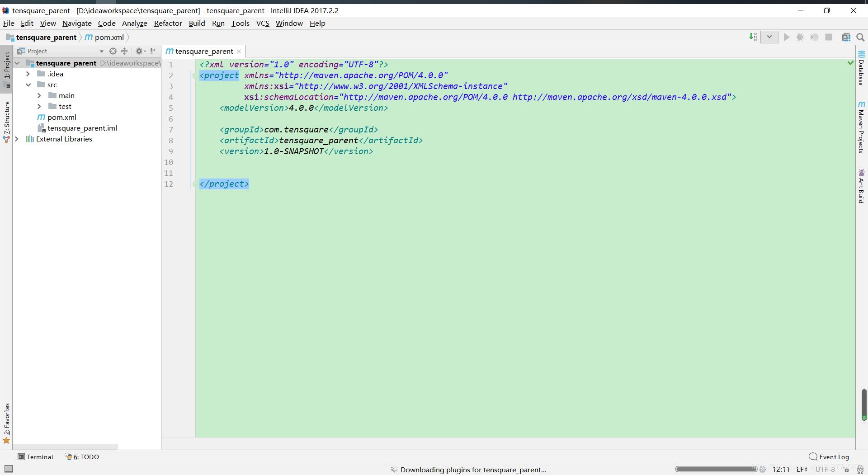Collapse the tensquare_parent root node

click(17, 63)
